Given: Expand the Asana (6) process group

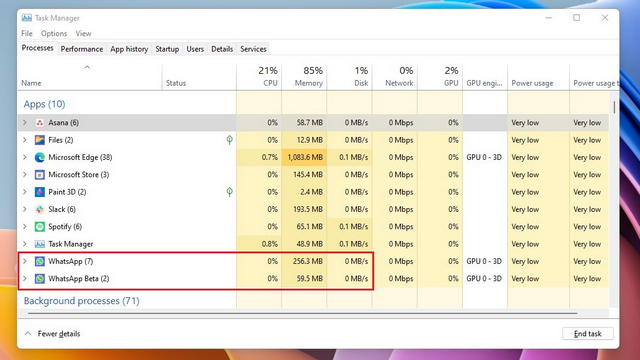Looking at the screenshot, I should pyautogui.click(x=25, y=122).
